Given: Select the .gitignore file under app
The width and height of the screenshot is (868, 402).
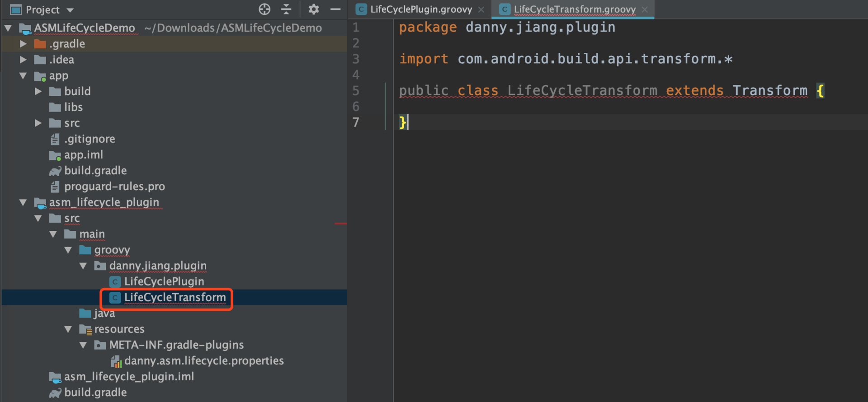Looking at the screenshot, I should [x=90, y=139].
